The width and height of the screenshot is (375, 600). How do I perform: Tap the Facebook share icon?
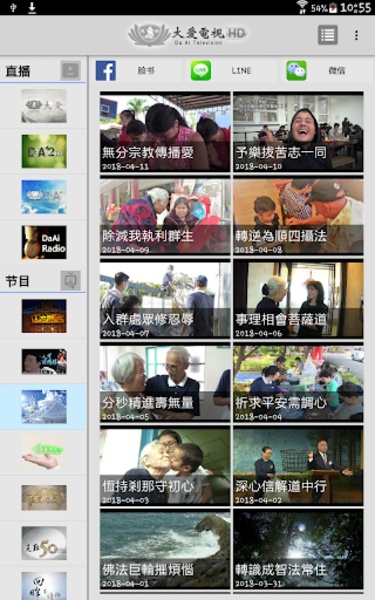[x=106, y=70]
